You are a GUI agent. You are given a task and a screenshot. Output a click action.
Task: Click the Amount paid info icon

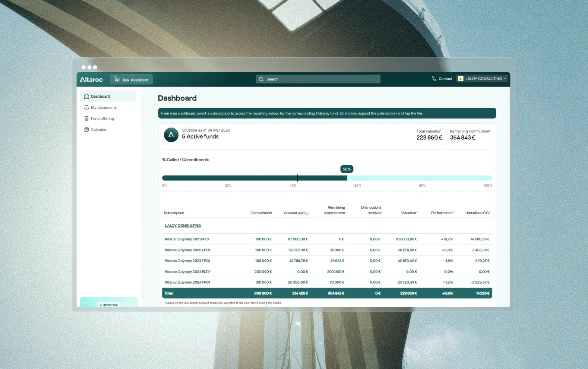coord(307,213)
